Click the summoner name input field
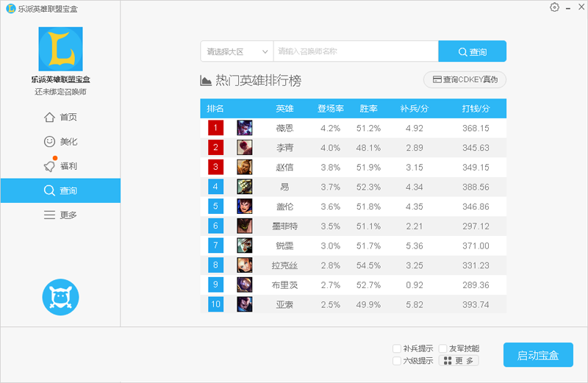The image size is (588, 383). 356,51
